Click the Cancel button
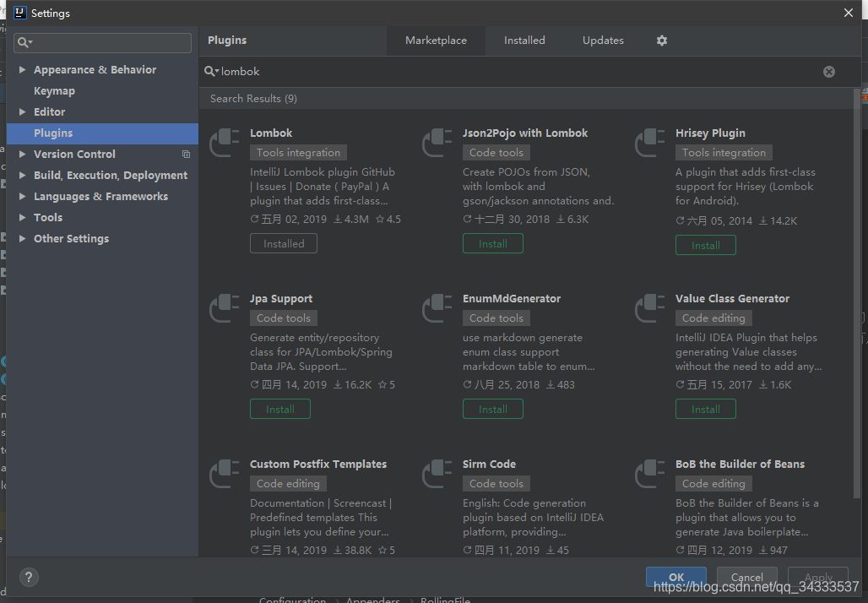The width and height of the screenshot is (868, 603). click(x=746, y=577)
